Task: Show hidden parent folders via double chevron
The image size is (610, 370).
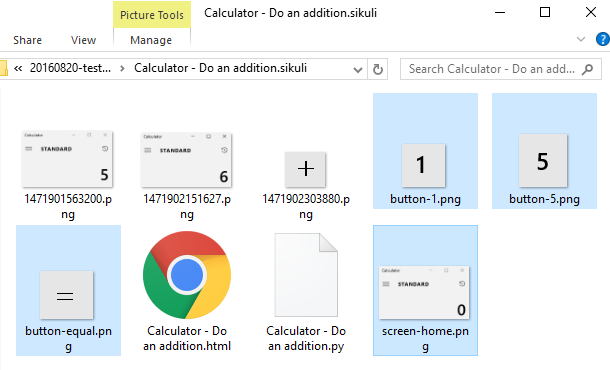Action: [18, 68]
